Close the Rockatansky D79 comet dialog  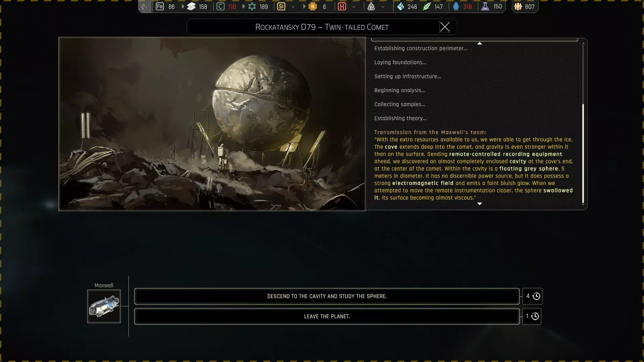click(x=444, y=27)
